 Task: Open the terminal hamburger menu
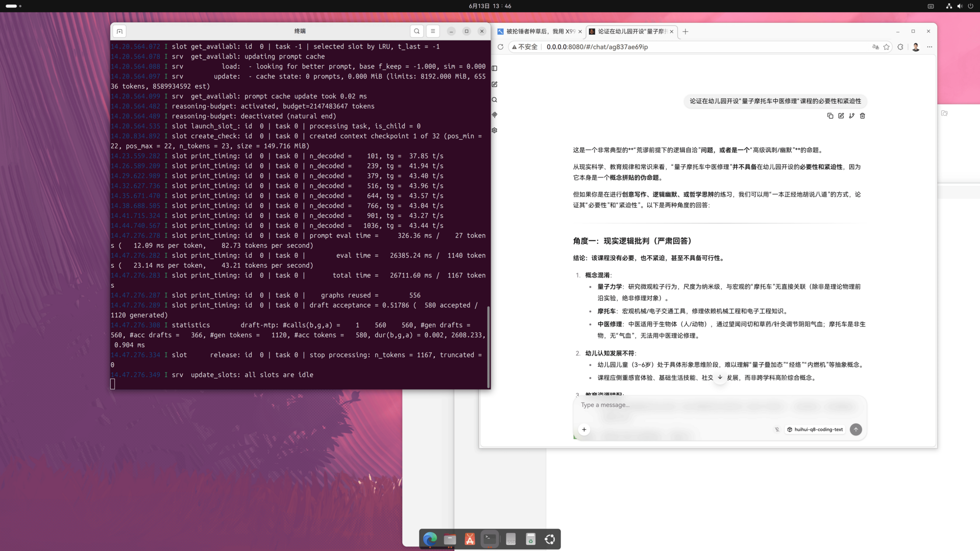tap(433, 32)
